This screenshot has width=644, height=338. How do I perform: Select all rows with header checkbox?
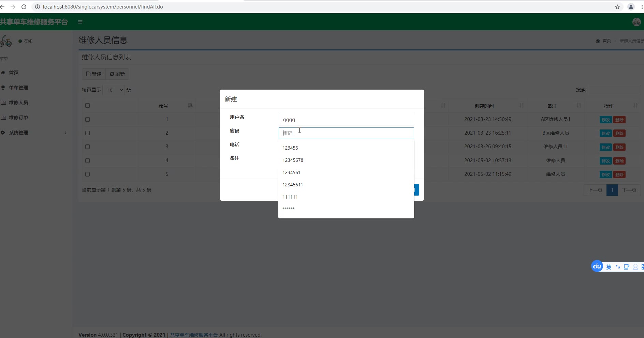pyautogui.click(x=87, y=106)
